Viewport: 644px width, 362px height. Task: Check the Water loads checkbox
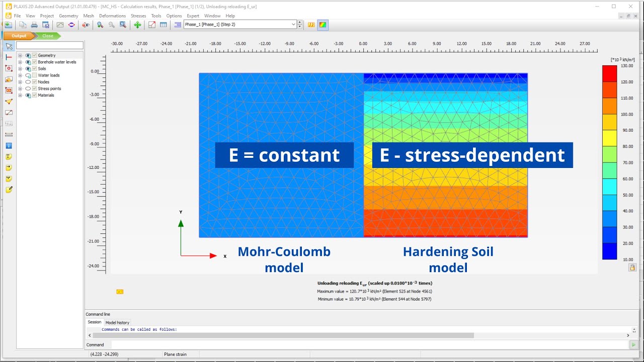(x=35, y=75)
